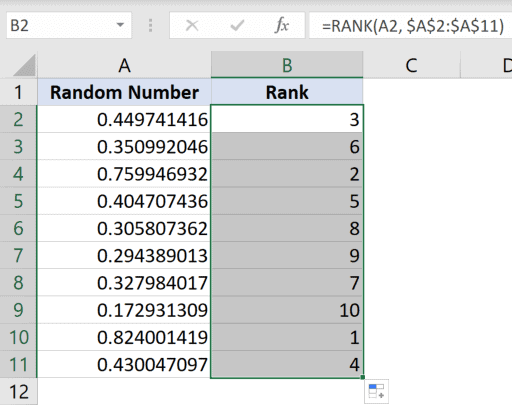Click rank cell showing 4

click(x=287, y=364)
